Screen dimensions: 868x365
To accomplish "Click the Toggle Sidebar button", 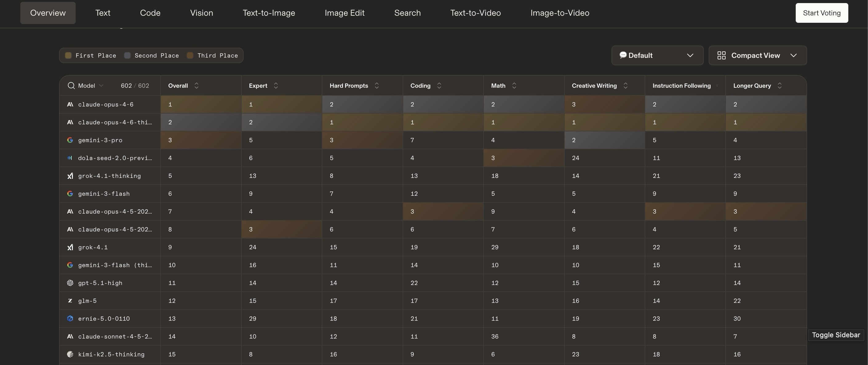I will coord(836,335).
